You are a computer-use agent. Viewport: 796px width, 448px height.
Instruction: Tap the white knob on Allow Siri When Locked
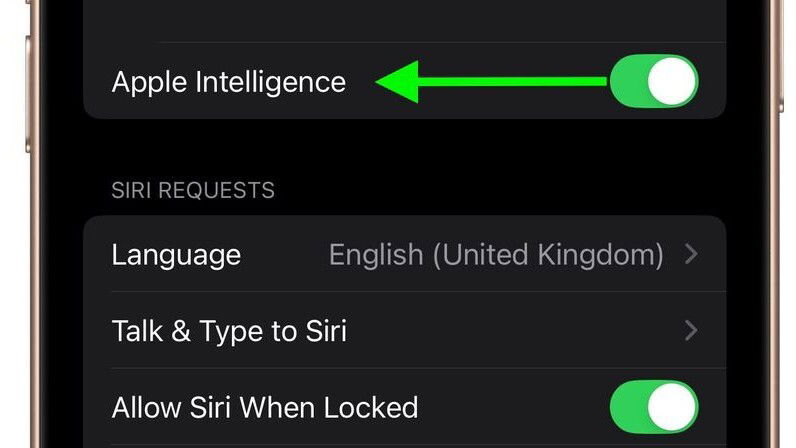coord(671,408)
